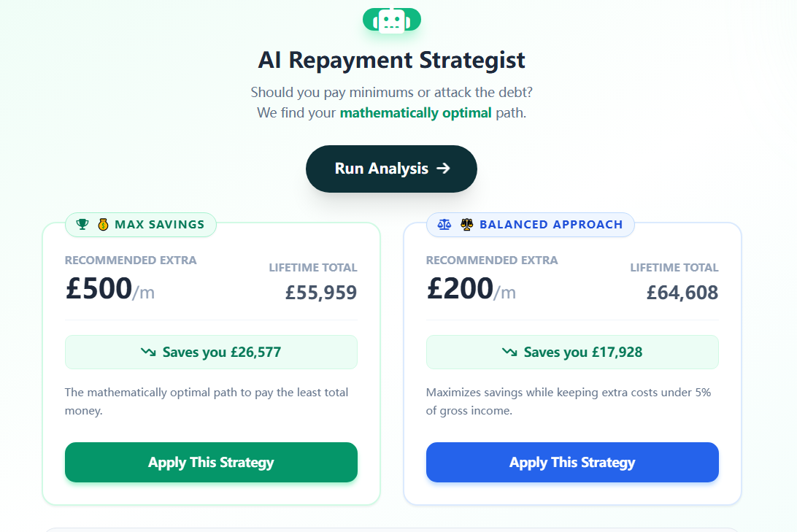The height and width of the screenshot is (532, 797).
Task: Click the £55,959 lifetime total value
Action: [321, 293]
